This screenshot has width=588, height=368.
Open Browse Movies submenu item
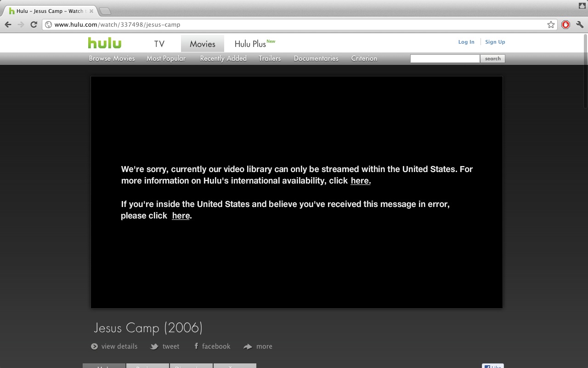pyautogui.click(x=112, y=58)
